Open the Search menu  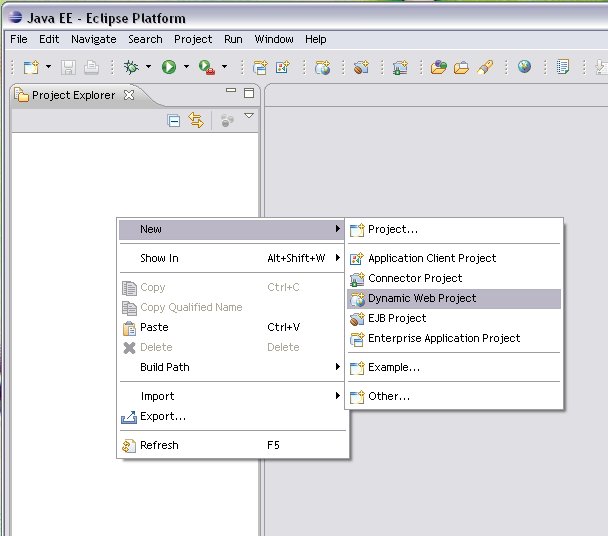tap(145, 39)
